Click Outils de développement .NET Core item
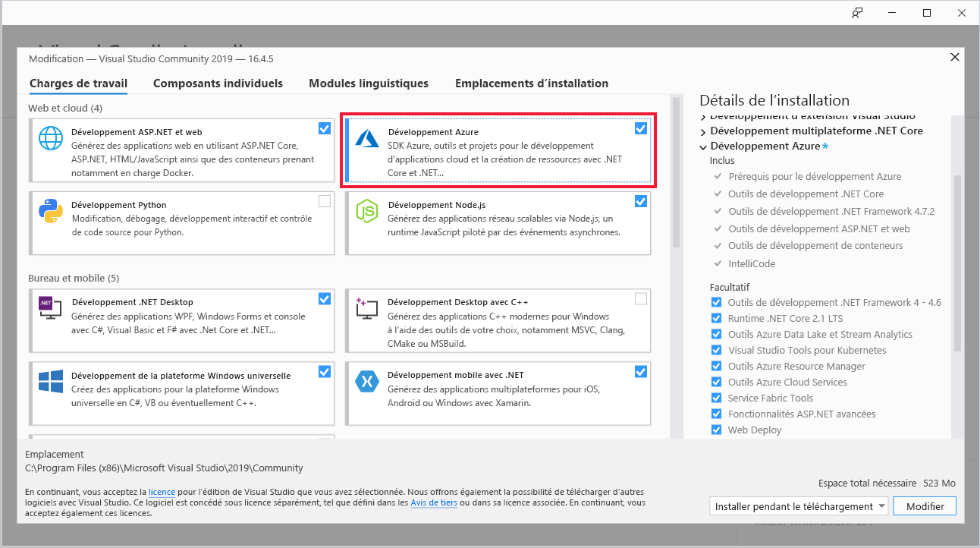Viewport: 980px width, 548px height. click(x=806, y=194)
